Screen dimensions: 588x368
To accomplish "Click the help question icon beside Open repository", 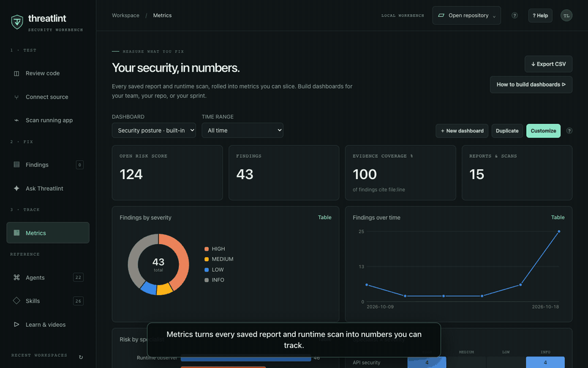I will point(514,15).
